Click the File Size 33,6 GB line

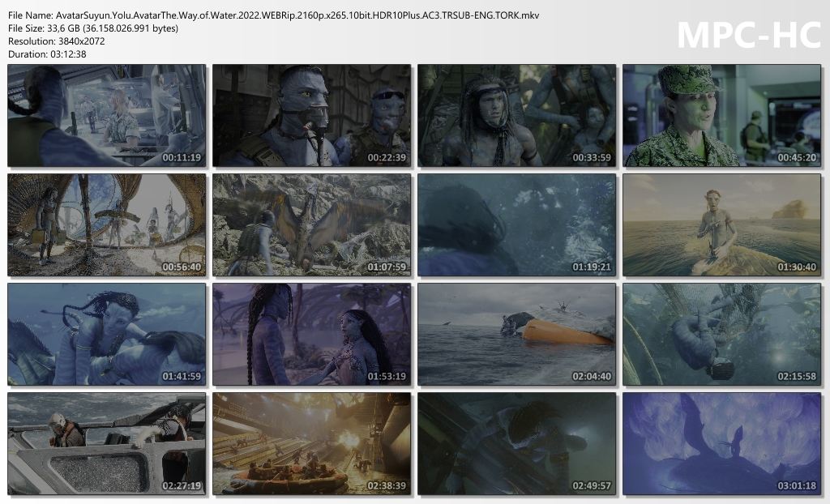click(x=93, y=28)
